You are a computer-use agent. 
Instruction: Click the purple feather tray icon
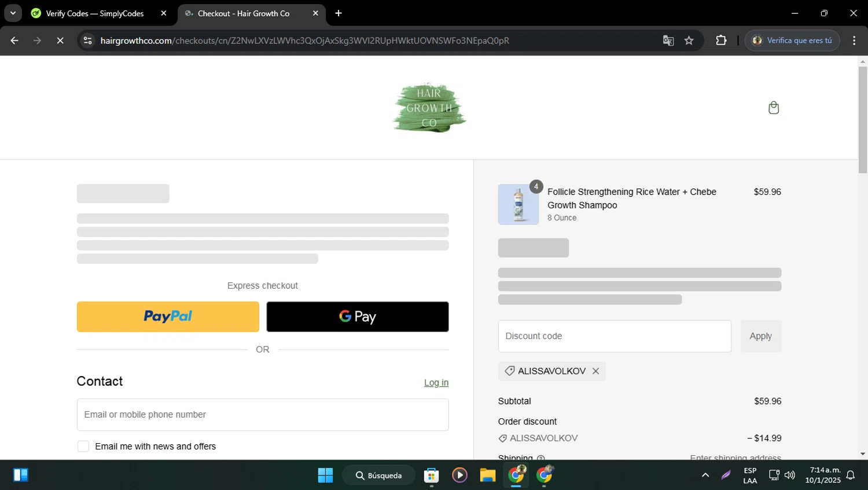[726, 475]
